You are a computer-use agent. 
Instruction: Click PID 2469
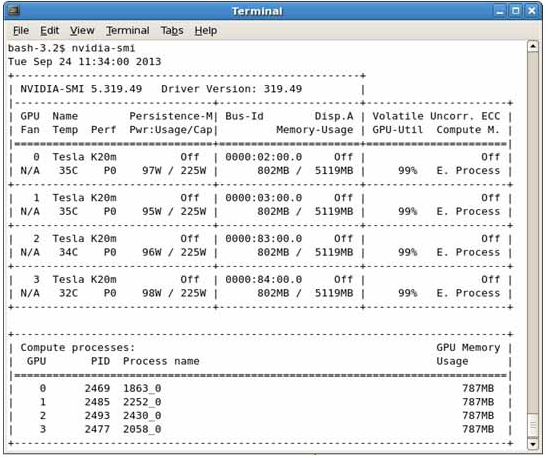coord(97,388)
